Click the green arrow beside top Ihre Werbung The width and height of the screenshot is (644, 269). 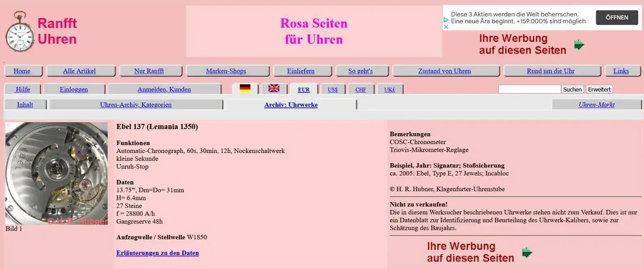(x=579, y=45)
